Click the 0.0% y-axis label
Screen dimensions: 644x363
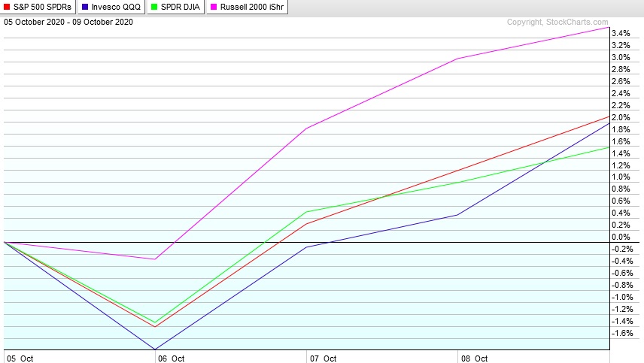621,237
